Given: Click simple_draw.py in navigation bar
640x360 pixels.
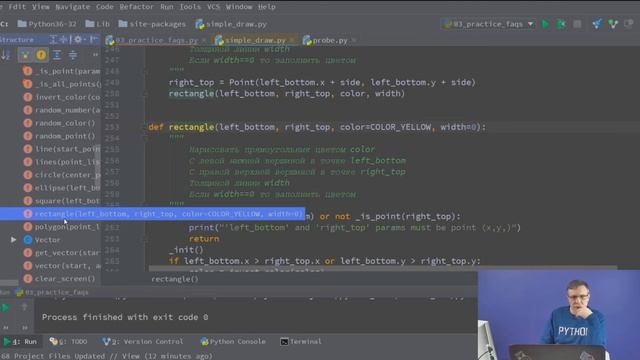Looking at the screenshot, I should pyautogui.click(x=231, y=24).
